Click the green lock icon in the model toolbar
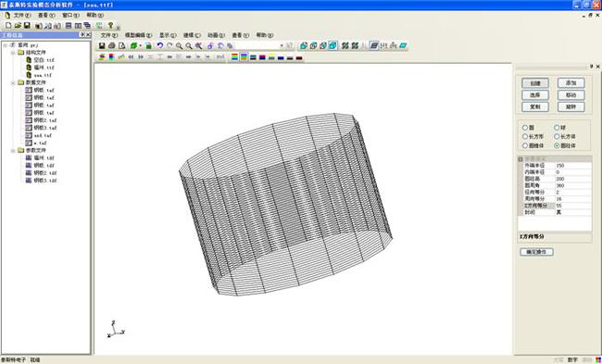 click(x=148, y=45)
